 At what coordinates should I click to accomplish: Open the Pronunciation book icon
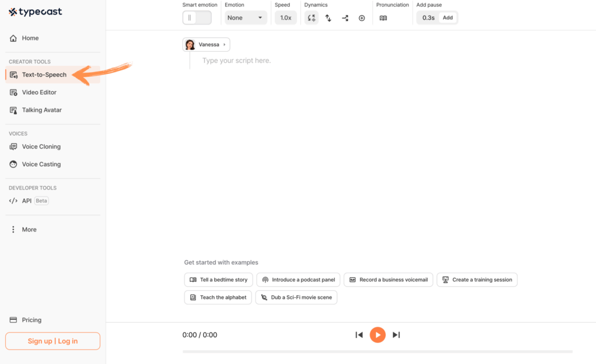[383, 18]
